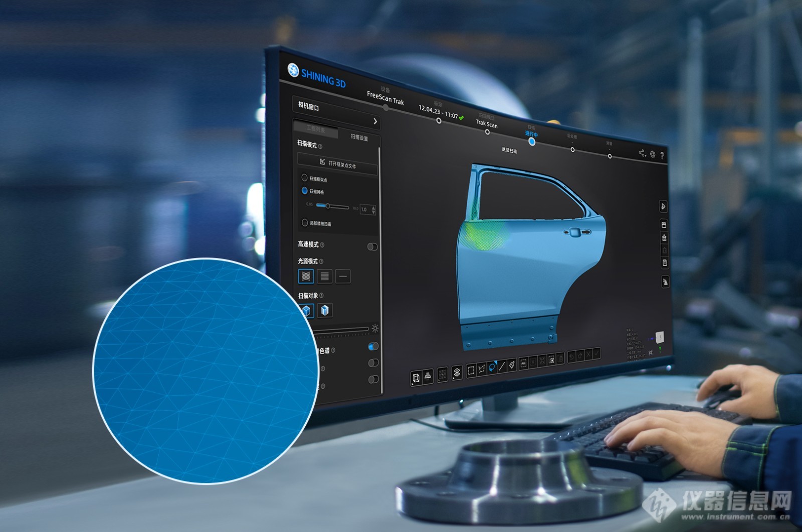Click the confirm checkmark icon
Viewport: 802px width, 532px height.
596,354
